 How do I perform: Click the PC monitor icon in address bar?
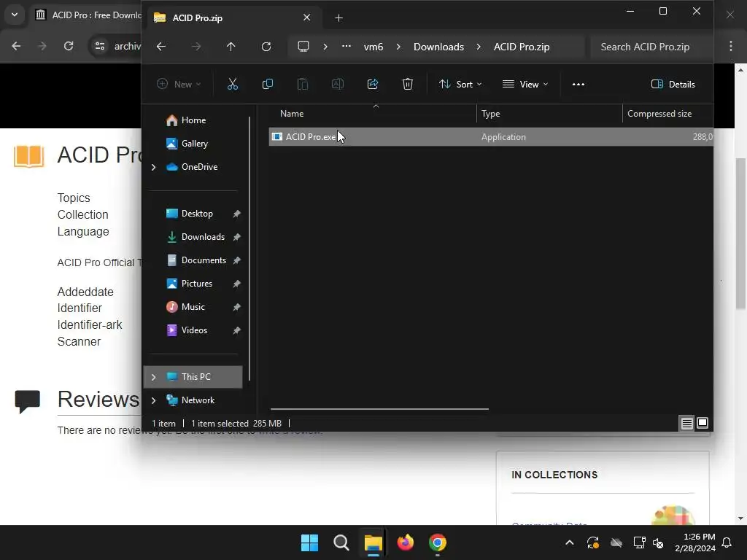(303, 46)
